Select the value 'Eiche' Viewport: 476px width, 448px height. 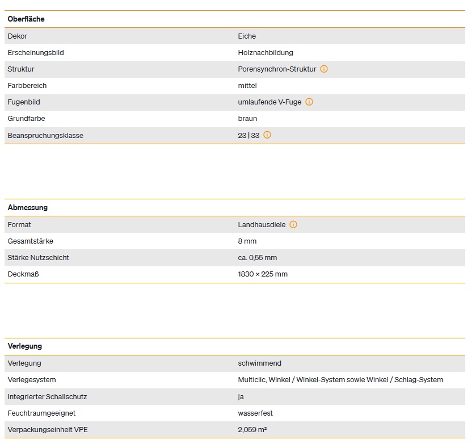[x=247, y=36]
